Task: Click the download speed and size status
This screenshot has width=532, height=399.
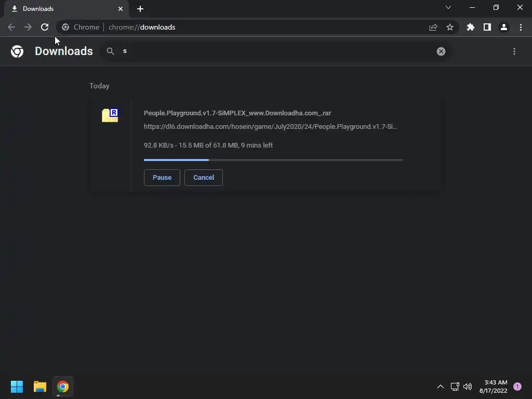Action: pos(208,145)
